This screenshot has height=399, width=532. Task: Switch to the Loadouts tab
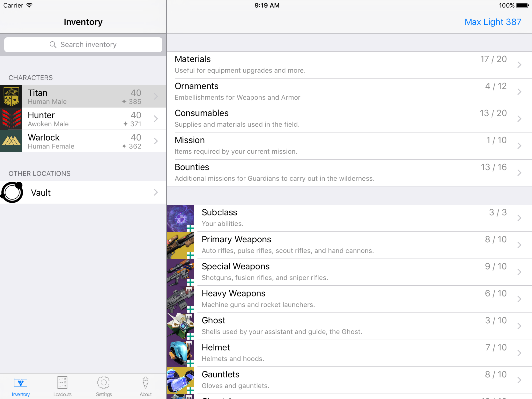(62, 387)
